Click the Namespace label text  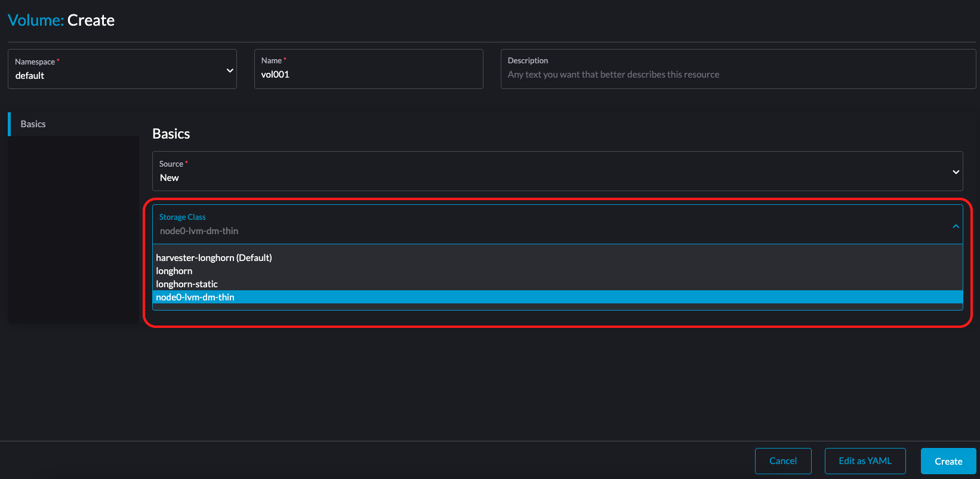click(35, 62)
